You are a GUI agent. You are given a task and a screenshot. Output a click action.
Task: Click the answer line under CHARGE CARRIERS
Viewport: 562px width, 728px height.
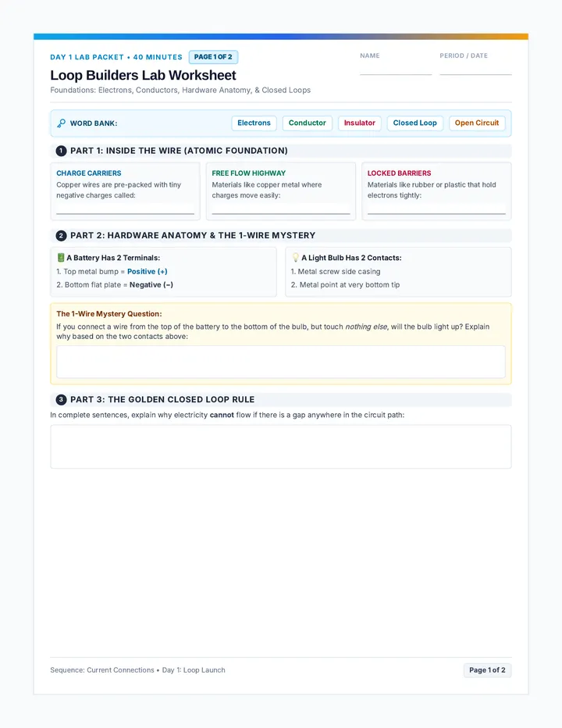click(126, 213)
